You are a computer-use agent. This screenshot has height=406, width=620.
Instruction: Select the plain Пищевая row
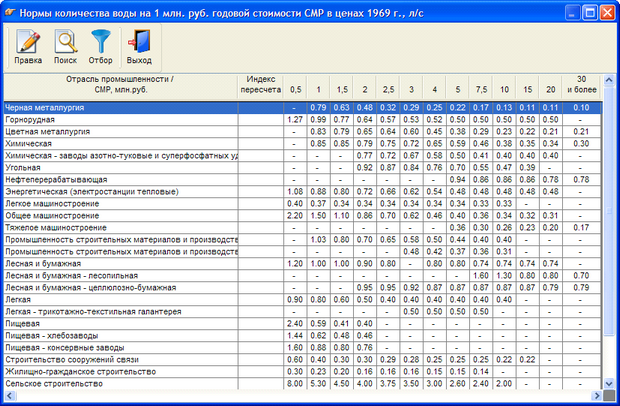coord(302,324)
